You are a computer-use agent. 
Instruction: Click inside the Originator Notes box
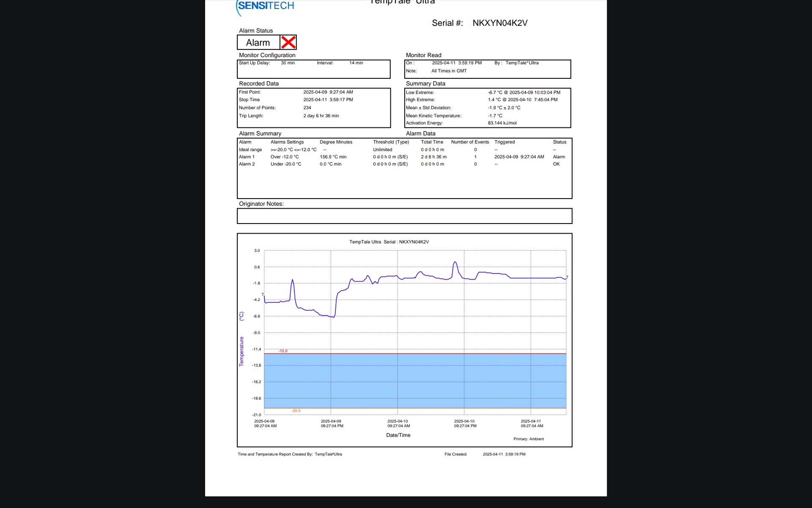click(x=404, y=216)
